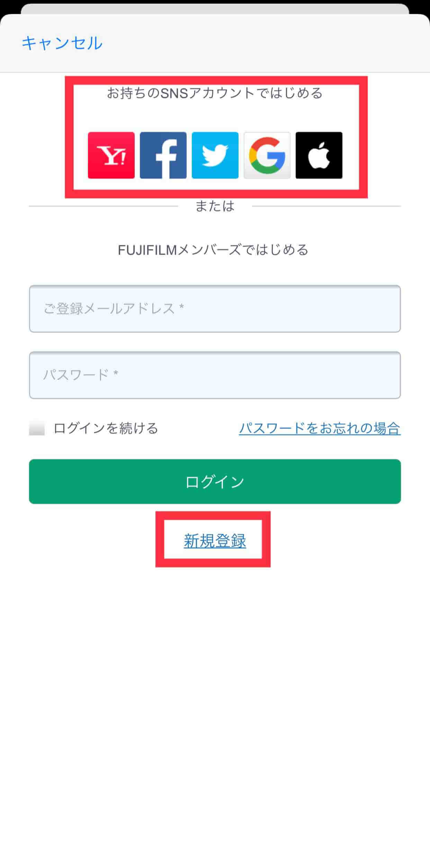
Task: Toggle the ログインを続ける checkbox
Action: 37,428
